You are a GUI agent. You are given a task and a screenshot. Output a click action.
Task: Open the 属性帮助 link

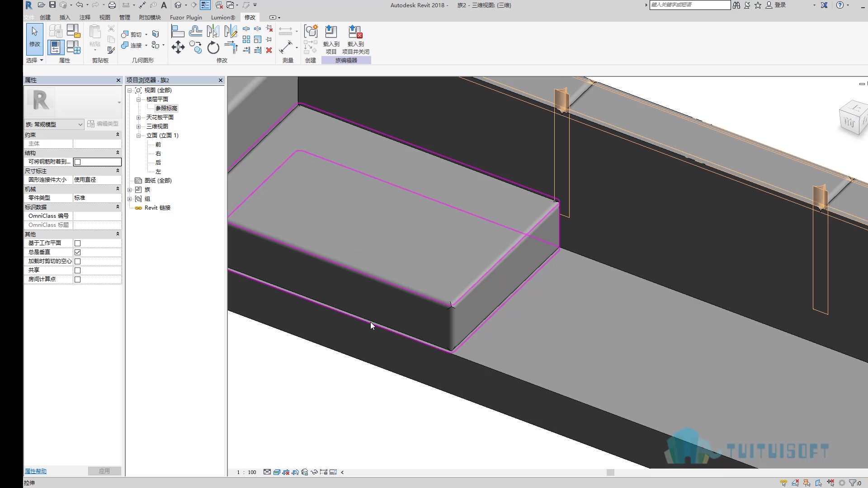coord(36,471)
